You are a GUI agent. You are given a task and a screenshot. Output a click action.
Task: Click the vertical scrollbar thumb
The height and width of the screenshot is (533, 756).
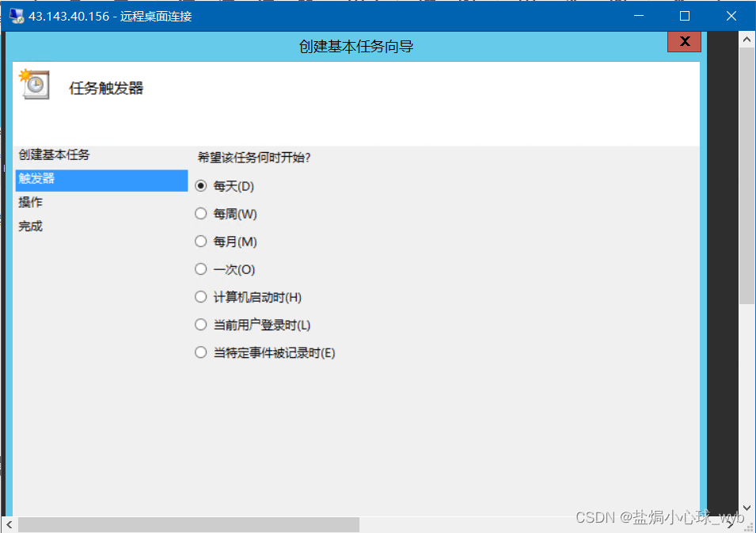747,176
